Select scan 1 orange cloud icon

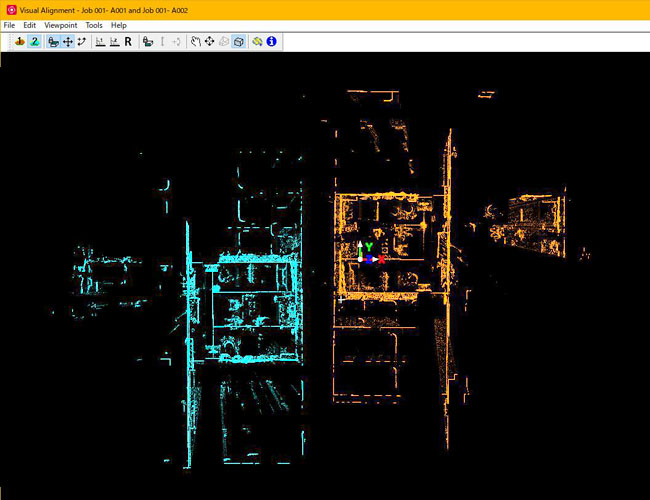19,41
